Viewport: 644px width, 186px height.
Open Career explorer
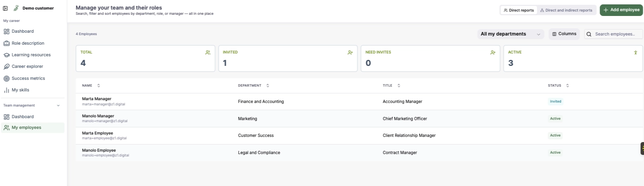[x=27, y=66]
